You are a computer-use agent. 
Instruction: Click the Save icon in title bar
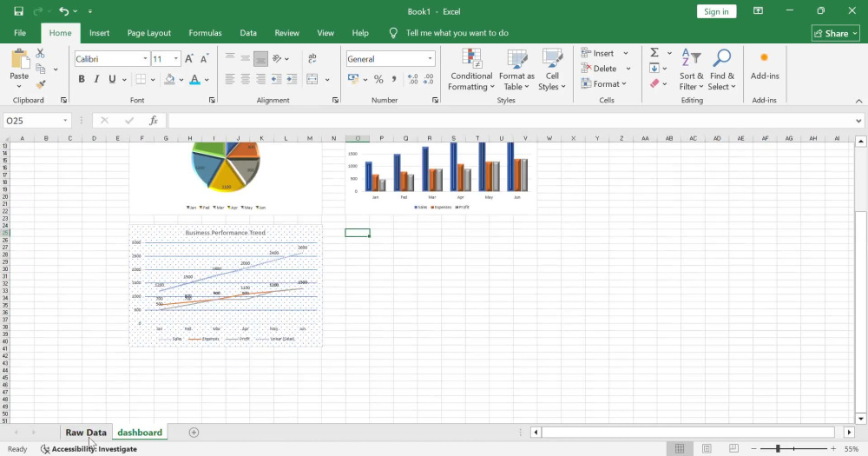pyautogui.click(x=18, y=11)
